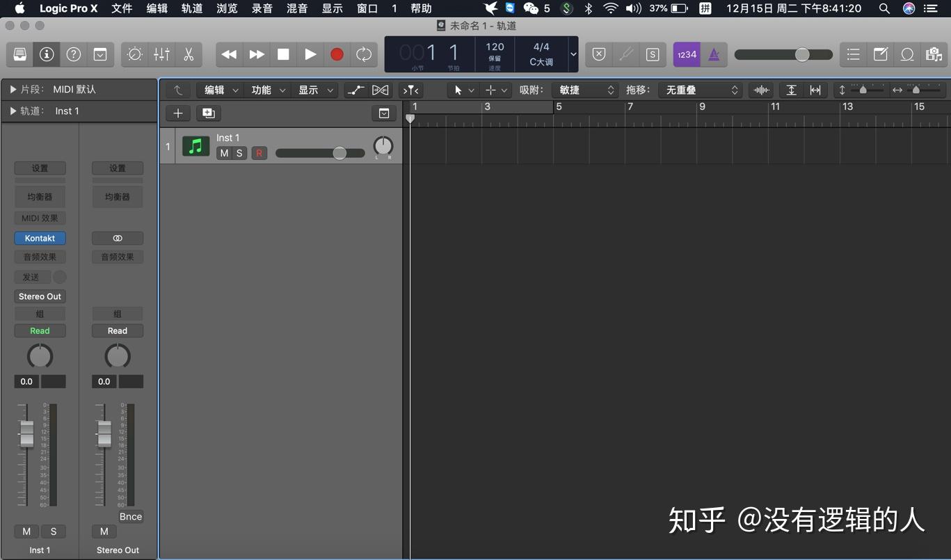This screenshot has height=560, width=951.
Task: Toggle Count-in 1234 button
Action: [x=687, y=54]
